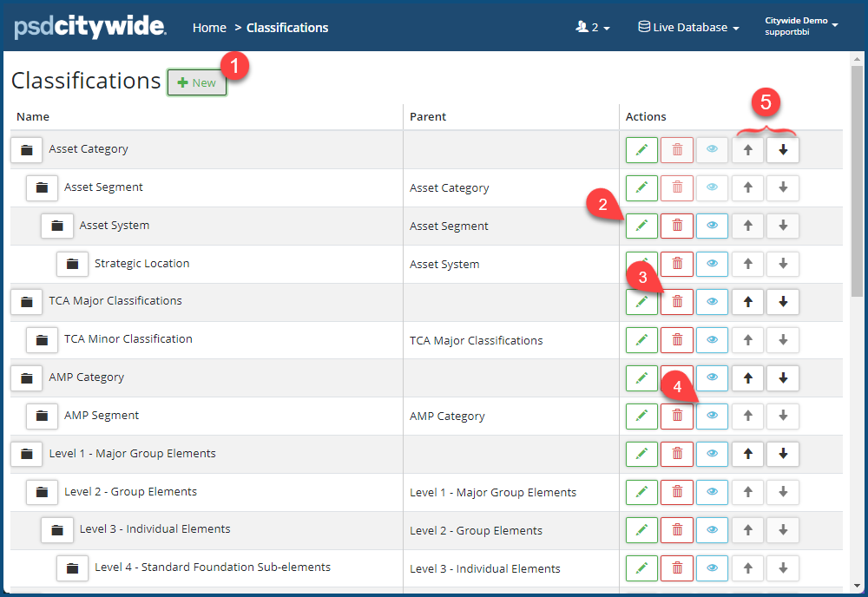The height and width of the screenshot is (597, 868).
Task: Edit the Asset System classification
Action: (641, 226)
